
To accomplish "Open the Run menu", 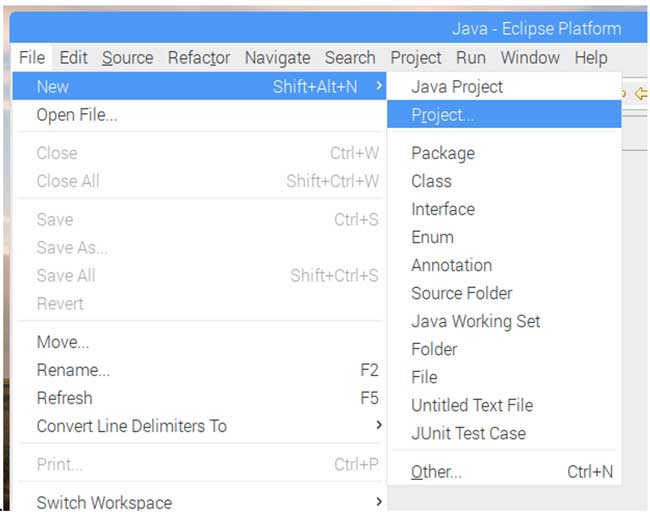I will (x=470, y=58).
